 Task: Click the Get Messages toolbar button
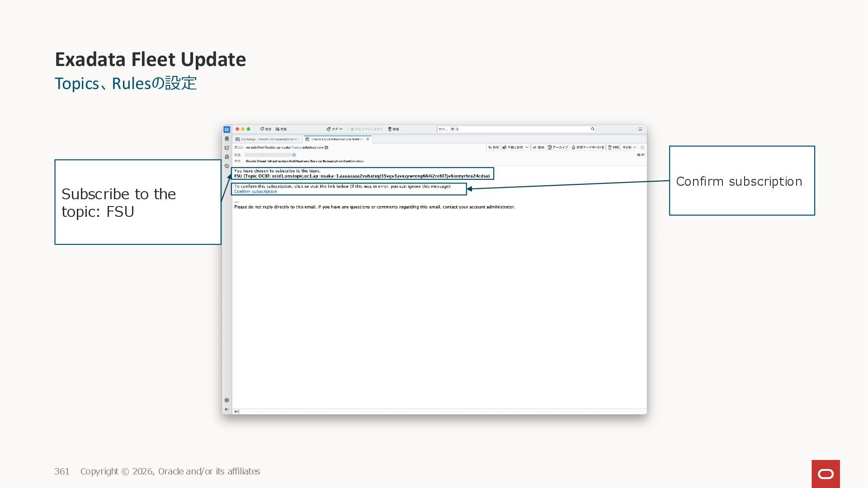pos(266,129)
